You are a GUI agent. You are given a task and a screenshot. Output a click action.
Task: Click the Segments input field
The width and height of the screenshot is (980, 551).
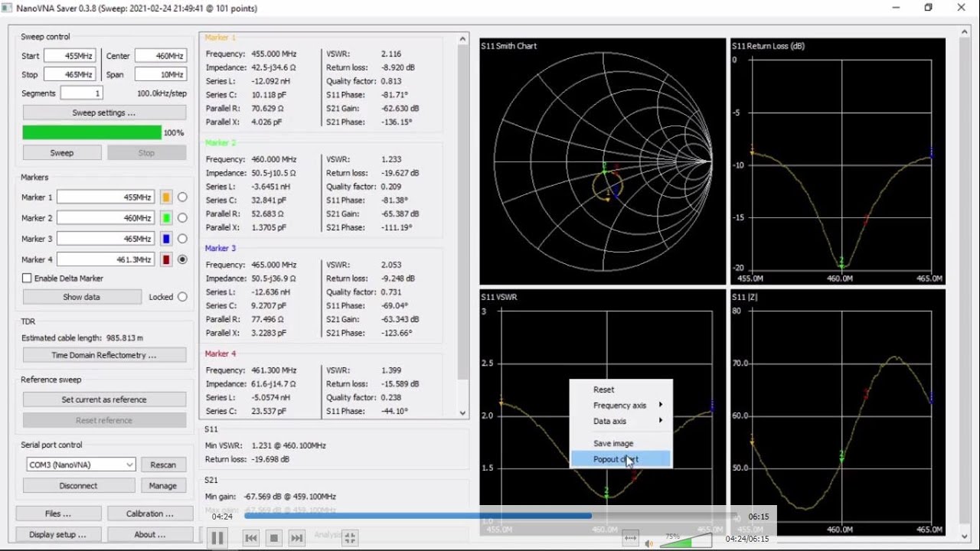pyautogui.click(x=82, y=93)
